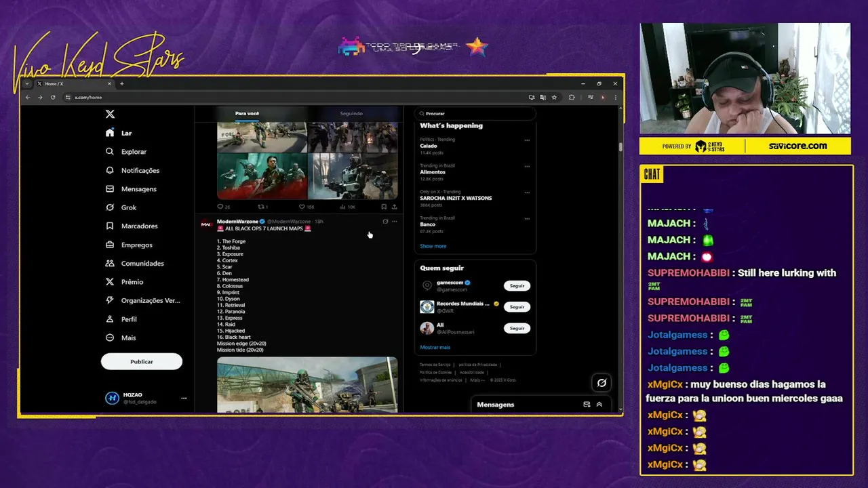Screen dimensions: 868x488
Task: Open Notificações from the sidebar
Action: pos(132,170)
